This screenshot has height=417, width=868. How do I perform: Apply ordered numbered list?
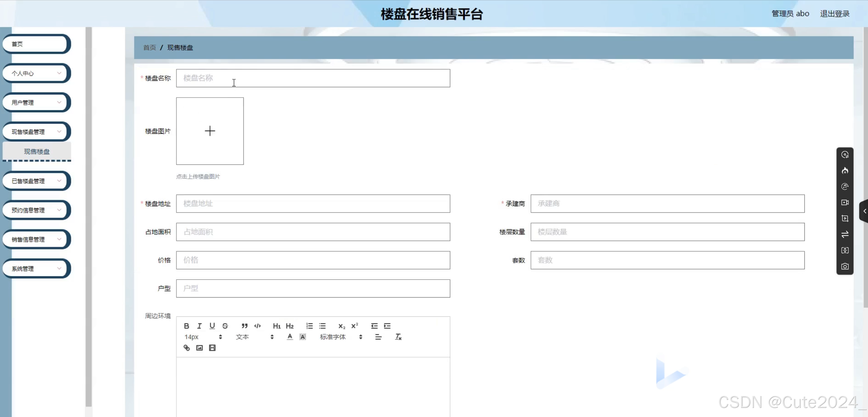coord(309,326)
